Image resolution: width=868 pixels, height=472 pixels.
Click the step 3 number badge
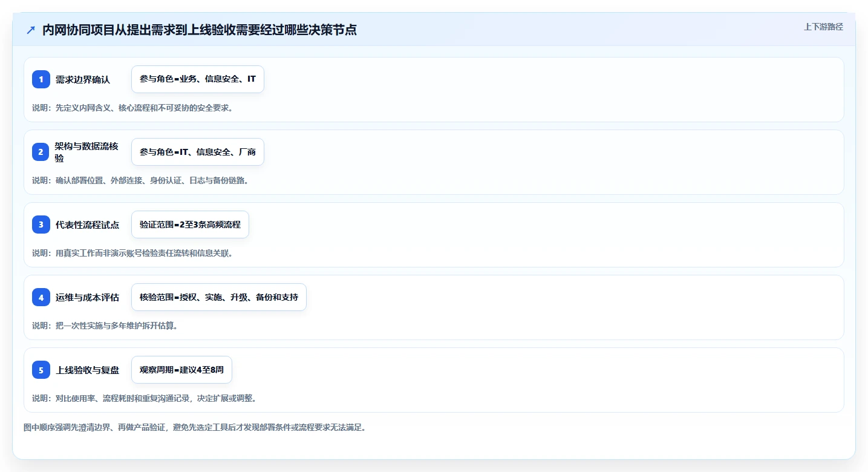pos(41,225)
